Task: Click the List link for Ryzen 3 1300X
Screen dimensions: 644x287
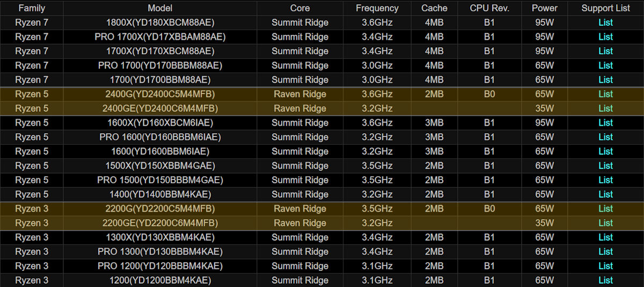Action: click(605, 237)
